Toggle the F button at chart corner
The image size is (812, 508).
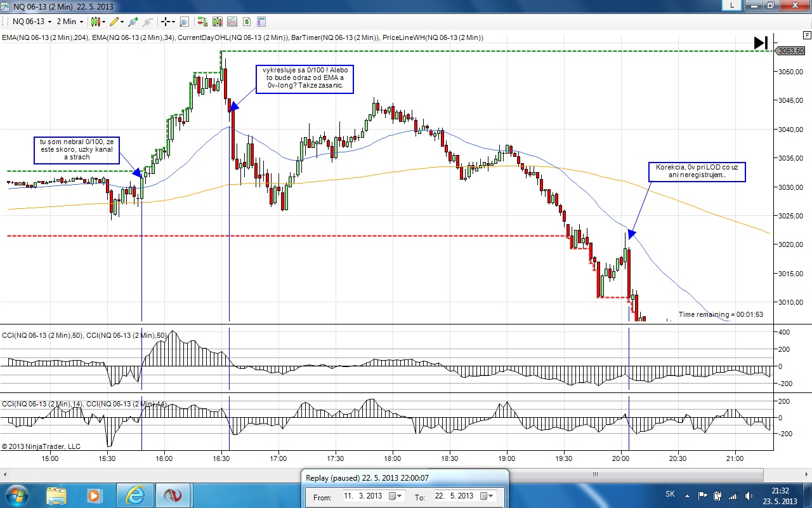(x=807, y=34)
